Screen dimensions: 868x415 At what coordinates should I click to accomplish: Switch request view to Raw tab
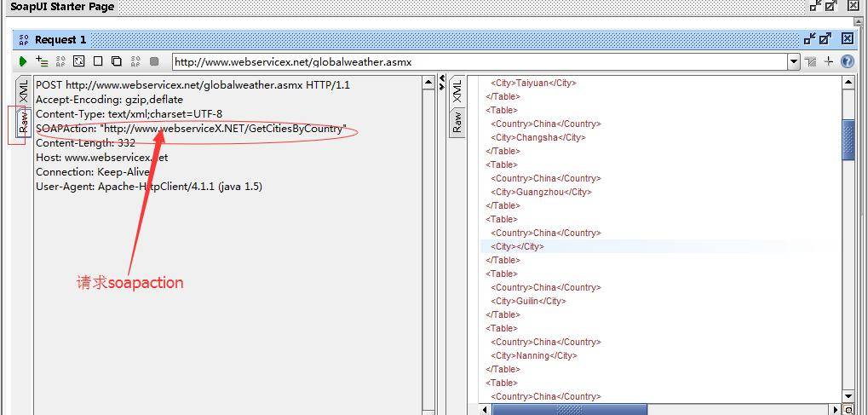(23, 121)
